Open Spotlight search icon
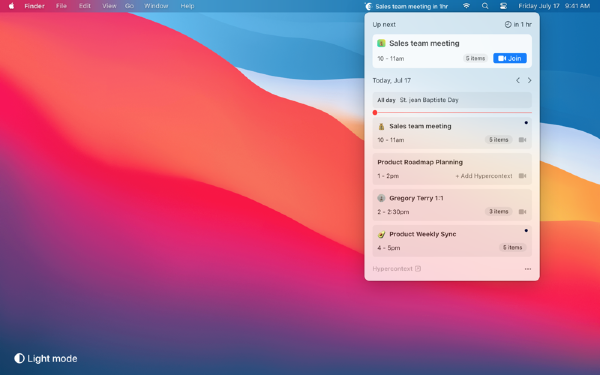The width and height of the screenshot is (600, 375). point(485,6)
